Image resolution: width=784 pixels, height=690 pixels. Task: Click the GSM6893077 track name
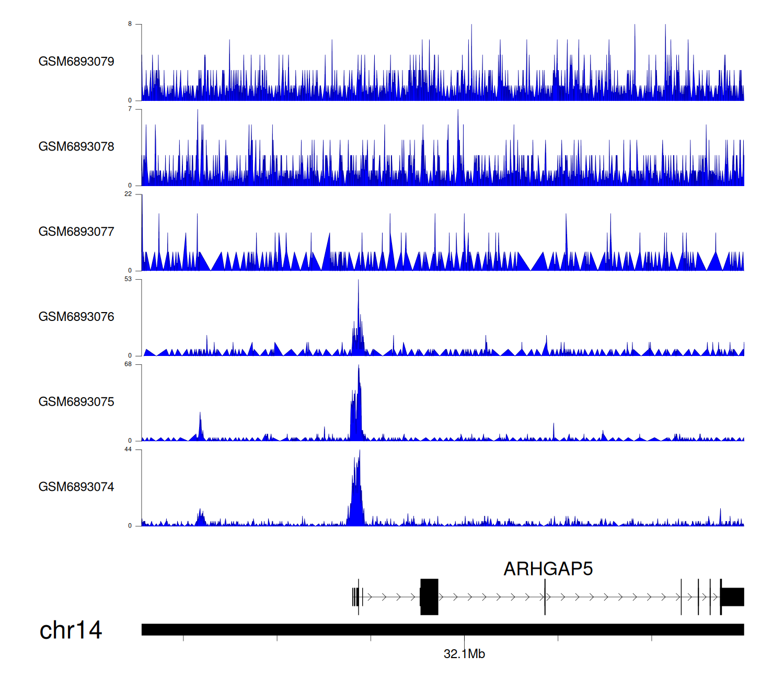(76, 232)
